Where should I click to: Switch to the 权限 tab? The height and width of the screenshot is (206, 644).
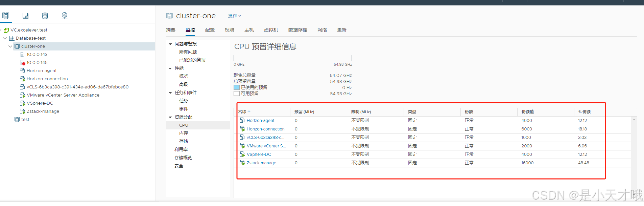point(230,30)
